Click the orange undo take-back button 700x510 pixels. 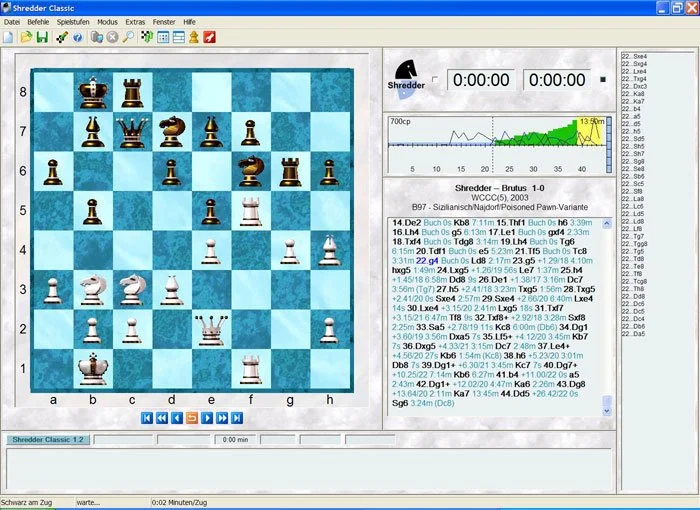[192, 418]
